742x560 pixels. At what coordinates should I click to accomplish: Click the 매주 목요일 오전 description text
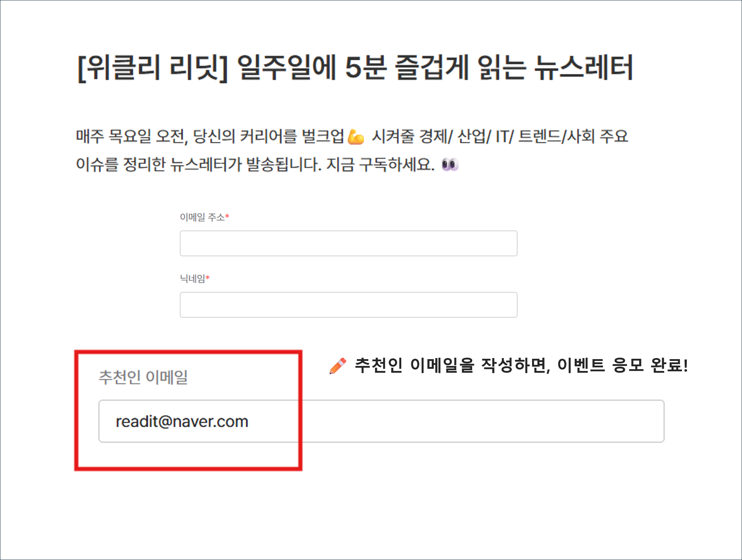pos(131,136)
